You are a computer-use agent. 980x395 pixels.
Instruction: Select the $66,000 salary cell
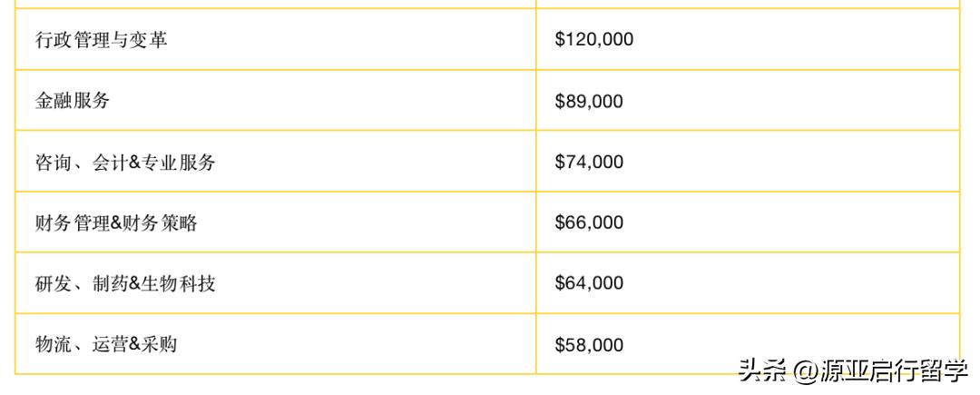pyautogui.click(x=589, y=223)
